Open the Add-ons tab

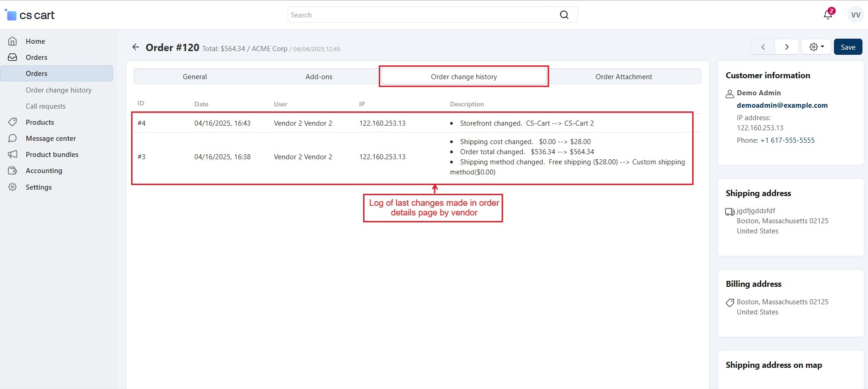click(318, 76)
